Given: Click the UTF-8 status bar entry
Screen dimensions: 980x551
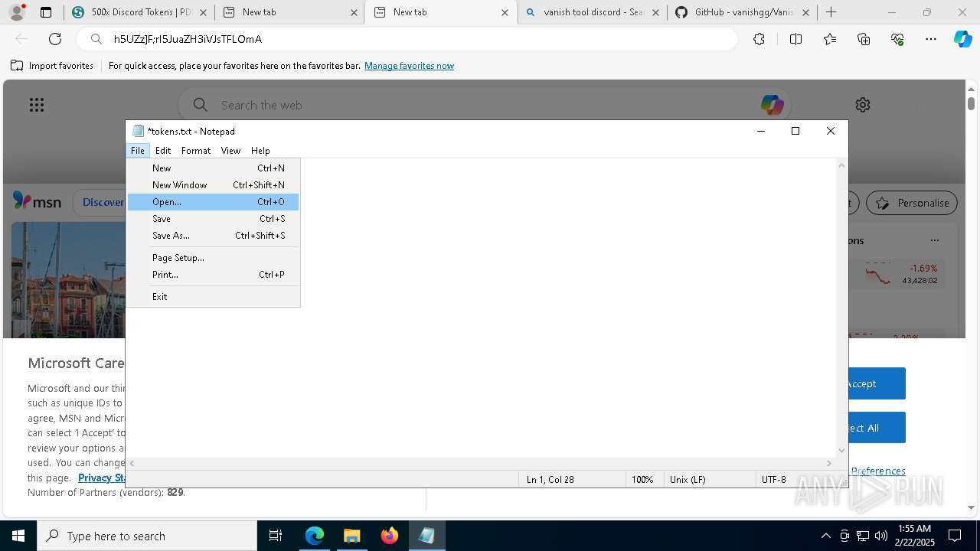Looking at the screenshot, I should pyautogui.click(x=774, y=480).
